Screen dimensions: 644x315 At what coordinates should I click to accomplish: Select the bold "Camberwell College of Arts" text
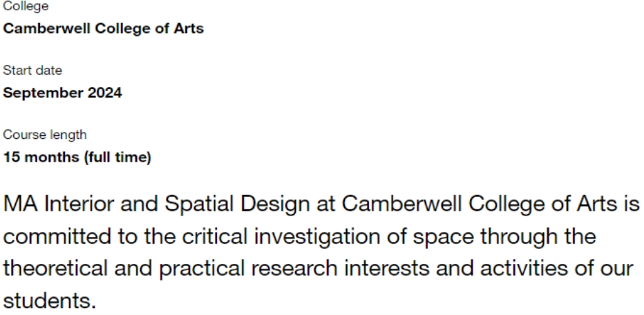(x=103, y=29)
